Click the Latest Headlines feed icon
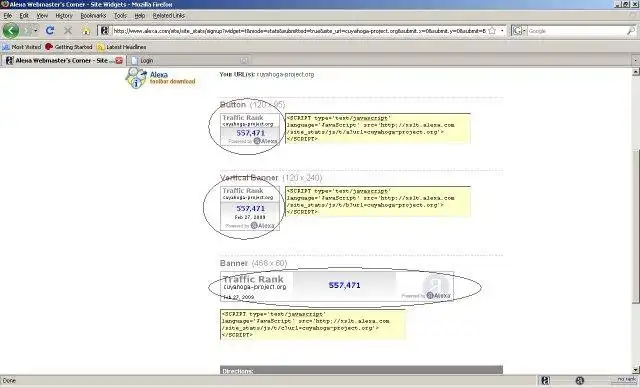Screen dimensions: 640x388 [101, 47]
